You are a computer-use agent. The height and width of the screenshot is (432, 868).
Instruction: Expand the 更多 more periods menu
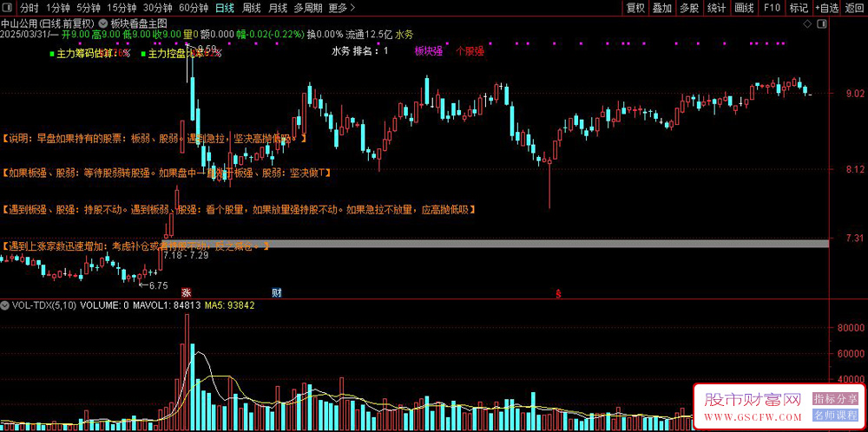point(341,8)
